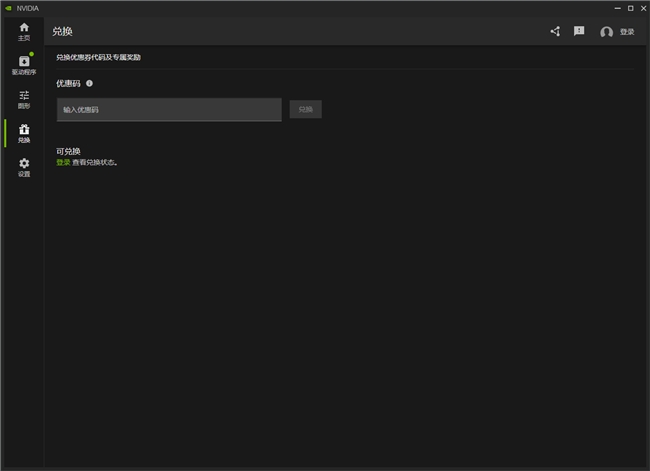The height and width of the screenshot is (471, 650).
Task: Open the 设置 settings gear
Action: 24,168
